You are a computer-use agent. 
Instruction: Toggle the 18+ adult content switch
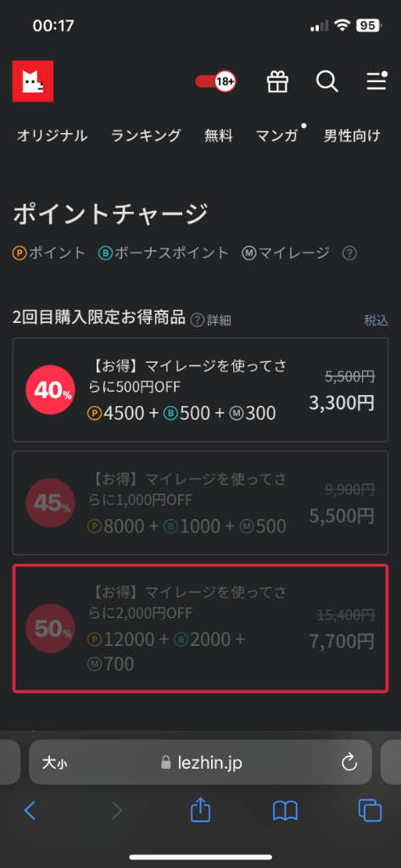click(x=216, y=82)
